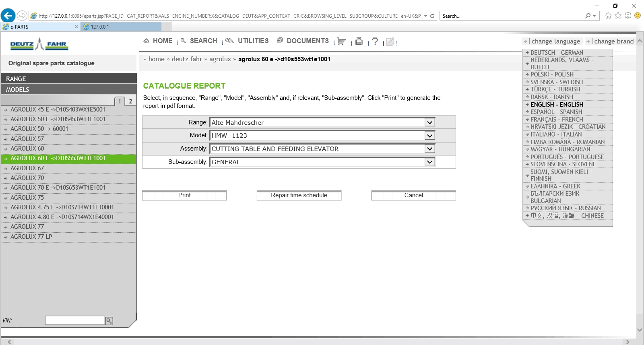This screenshot has height=345, width=644.
Task: Open browser settings gear
Action: point(628,15)
